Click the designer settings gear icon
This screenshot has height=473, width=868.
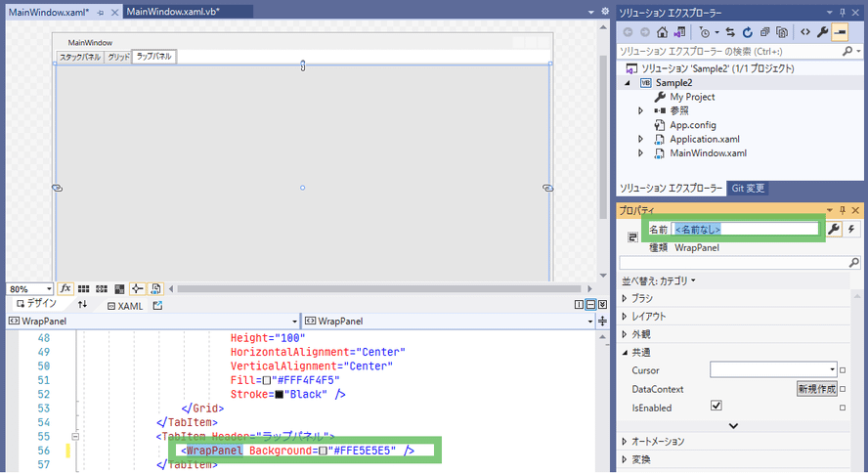pyautogui.click(x=605, y=11)
